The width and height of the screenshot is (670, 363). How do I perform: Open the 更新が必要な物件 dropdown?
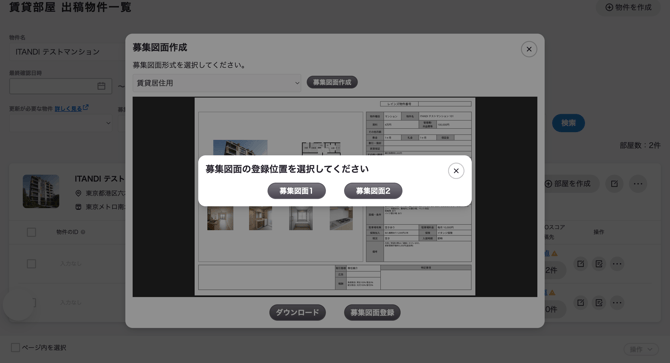[60, 123]
